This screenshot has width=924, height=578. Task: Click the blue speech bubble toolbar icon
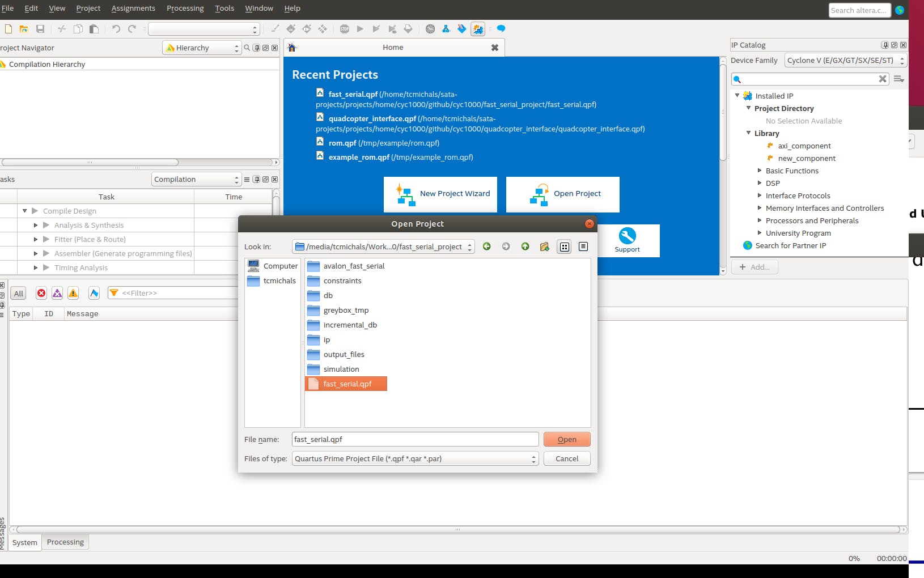[501, 29]
